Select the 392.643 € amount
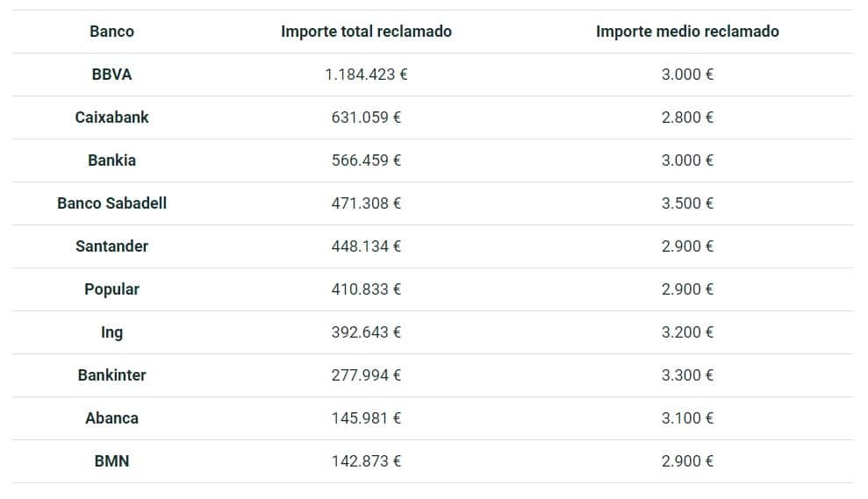Screen dimensions: 868x499 click(x=366, y=332)
